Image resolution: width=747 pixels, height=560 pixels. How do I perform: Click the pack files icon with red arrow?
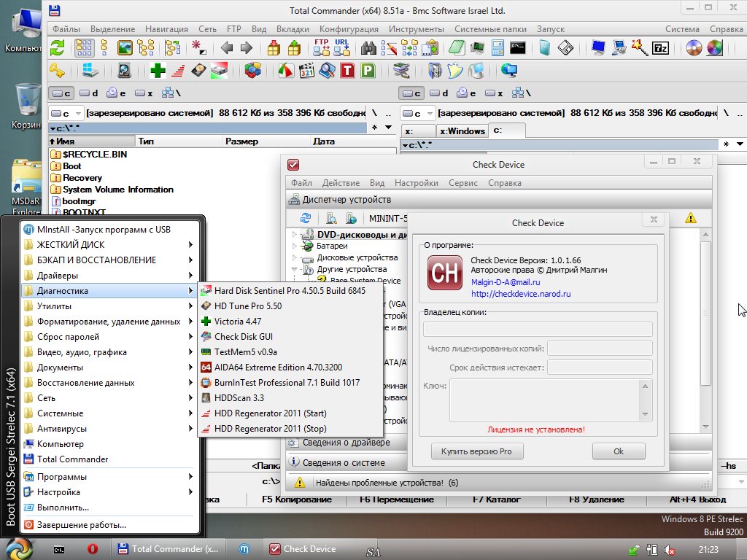click(x=274, y=48)
